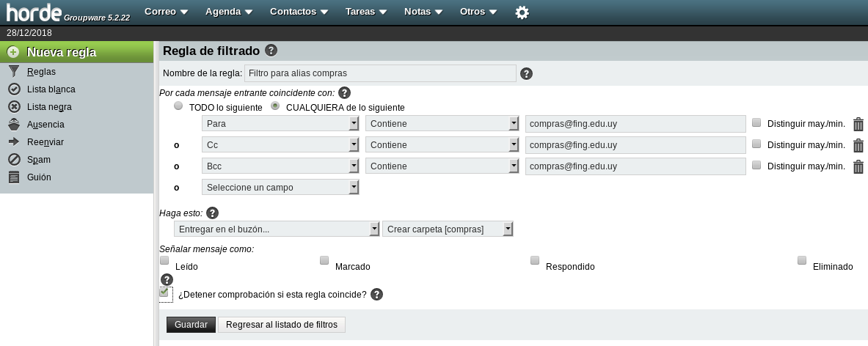Open the Seleccione un campo dropdown
The width and height of the screenshot is (868, 346).
click(280, 188)
